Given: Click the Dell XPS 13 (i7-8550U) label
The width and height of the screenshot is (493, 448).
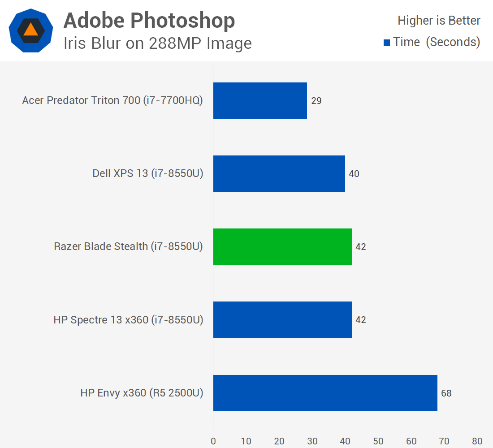Looking at the screenshot, I should 148,173.
